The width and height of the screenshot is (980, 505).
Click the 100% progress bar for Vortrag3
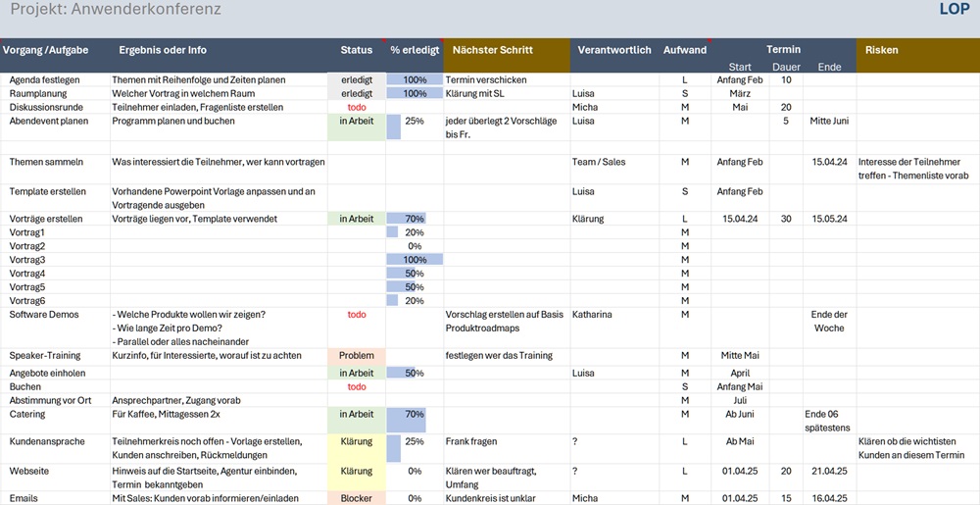click(x=415, y=260)
